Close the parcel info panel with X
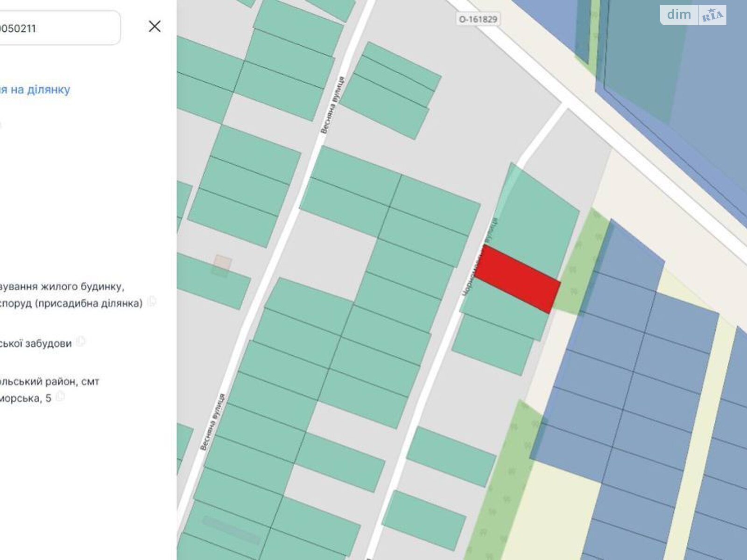 (x=155, y=27)
